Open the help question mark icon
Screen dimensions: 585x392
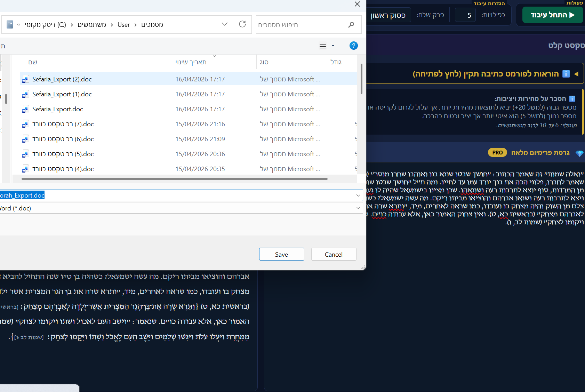[x=353, y=46]
